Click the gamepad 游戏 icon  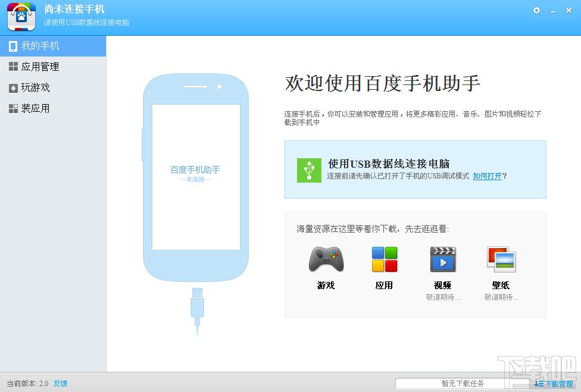[x=326, y=259]
